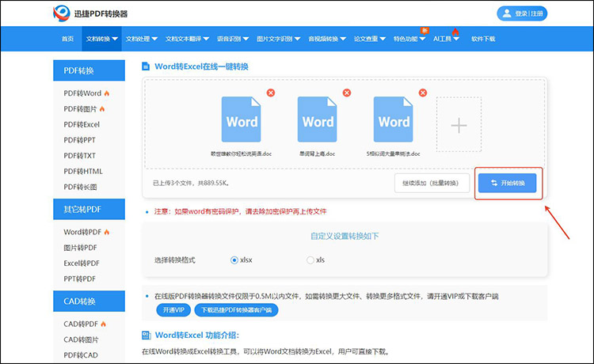Open CAD转PDF in sidebar
This screenshot has height=364, width=594.
point(81,324)
